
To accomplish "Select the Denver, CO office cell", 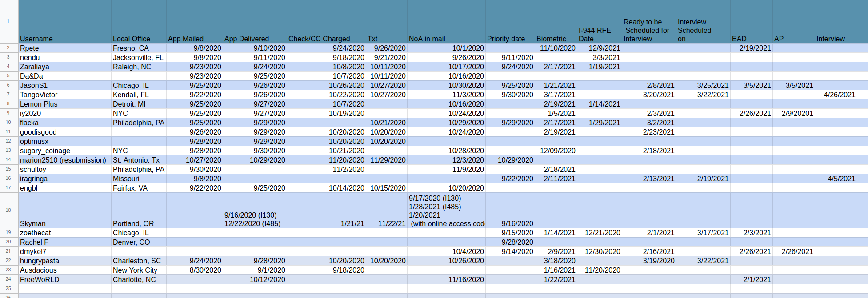I will coord(139,242).
